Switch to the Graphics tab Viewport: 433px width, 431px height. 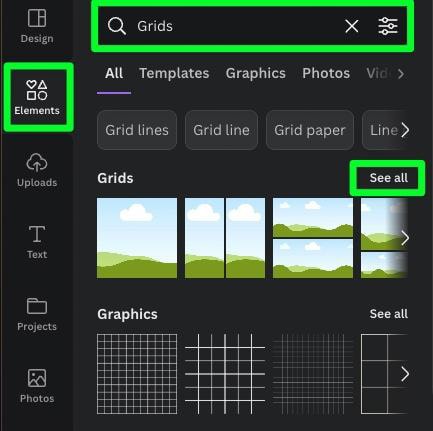(x=256, y=73)
